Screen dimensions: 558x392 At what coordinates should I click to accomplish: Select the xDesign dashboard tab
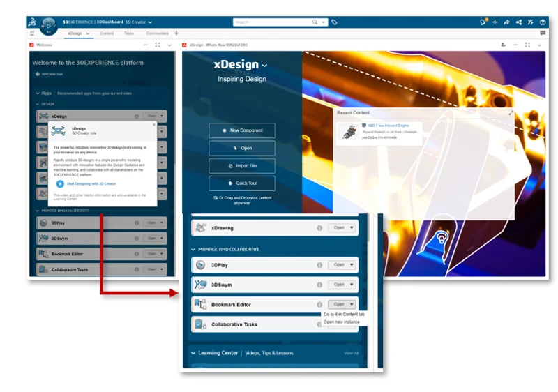point(75,33)
